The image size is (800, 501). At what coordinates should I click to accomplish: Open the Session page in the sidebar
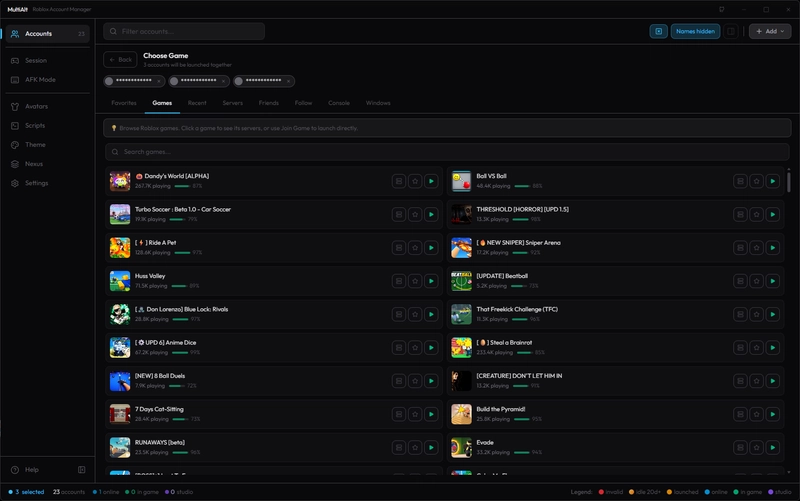click(x=47, y=60)
